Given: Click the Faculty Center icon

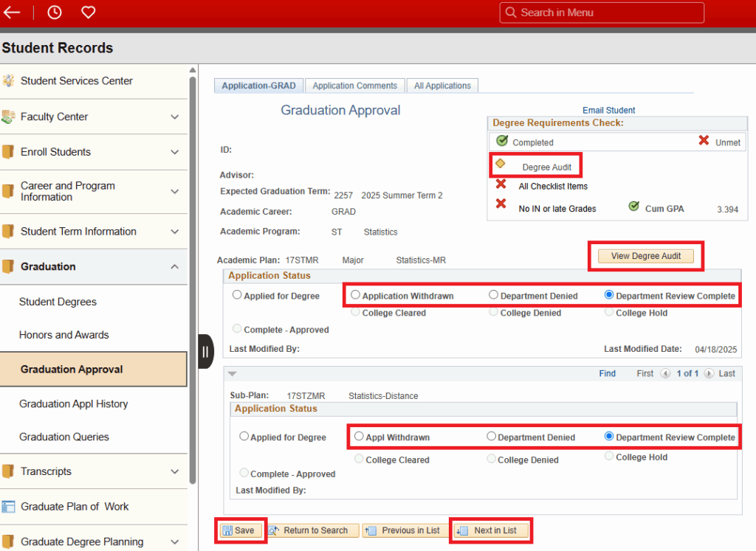Looking at the screenshot, I should (x=8, y=117).
